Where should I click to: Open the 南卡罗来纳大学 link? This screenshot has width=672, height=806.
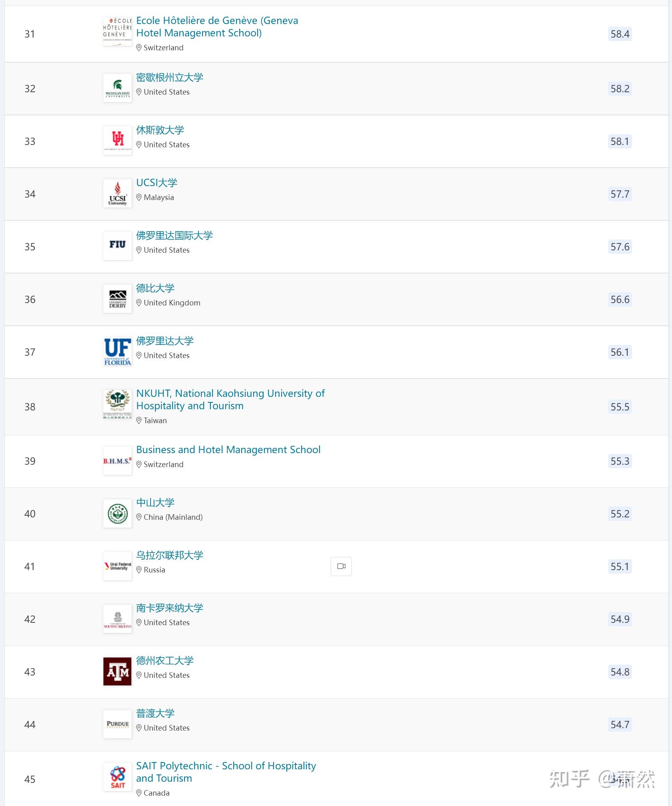click(170, 608)
